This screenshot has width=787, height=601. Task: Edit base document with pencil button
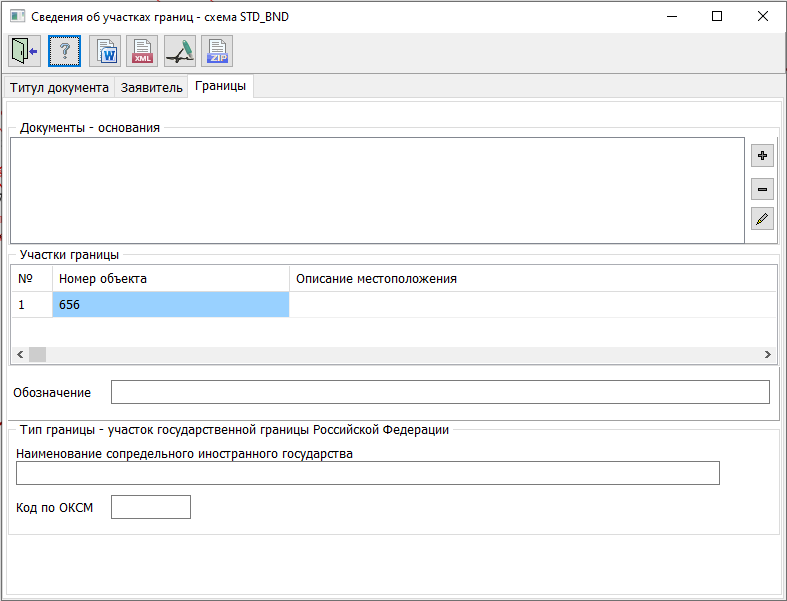(x=762, y=220)
